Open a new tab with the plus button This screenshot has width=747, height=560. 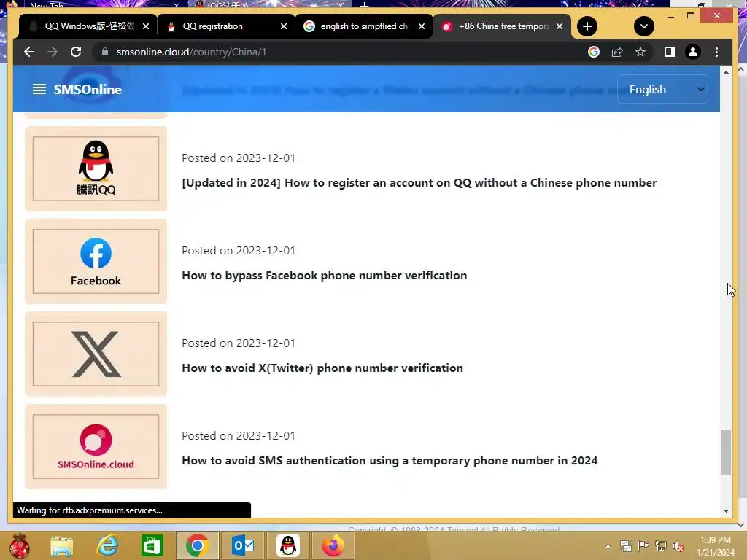pos(587,26)
